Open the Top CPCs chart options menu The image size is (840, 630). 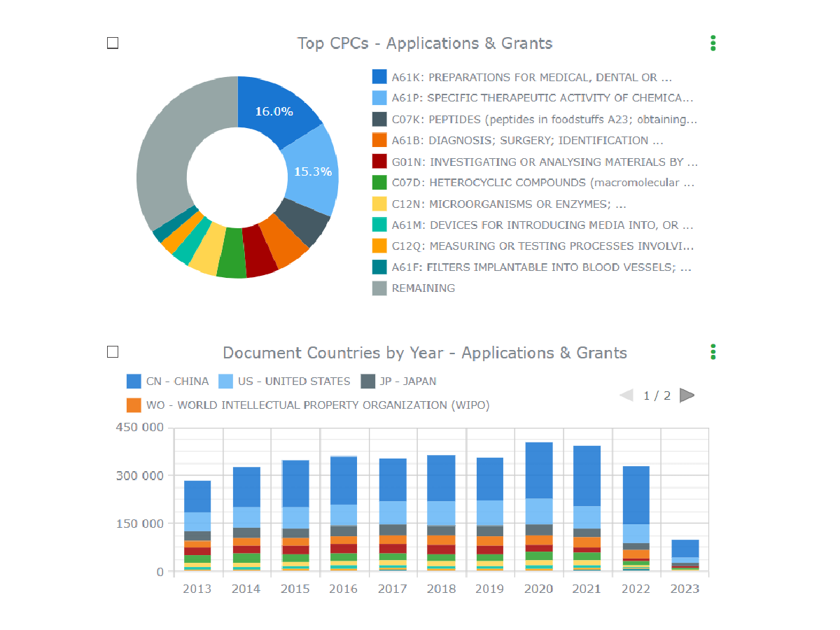(713, 43)
